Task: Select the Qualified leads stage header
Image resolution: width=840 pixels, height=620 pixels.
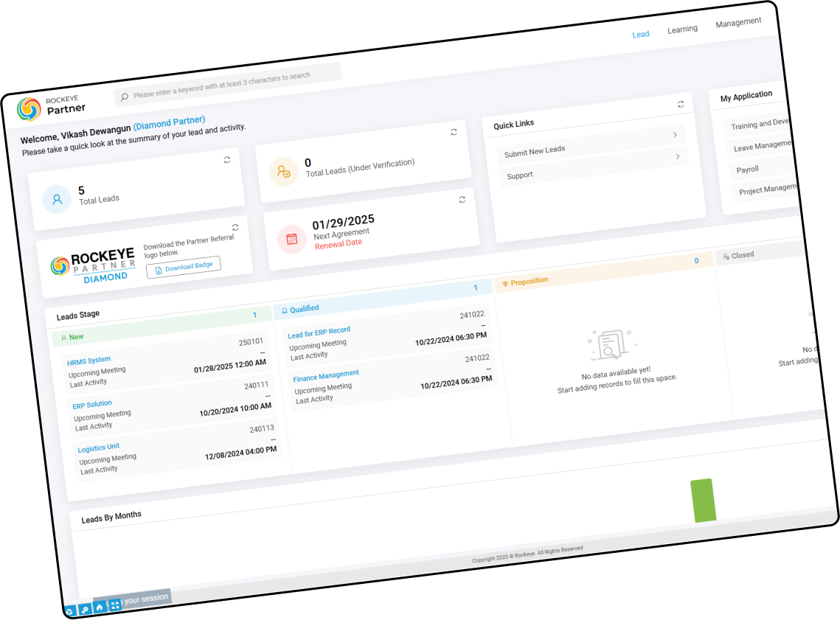Action: point(383,299)
